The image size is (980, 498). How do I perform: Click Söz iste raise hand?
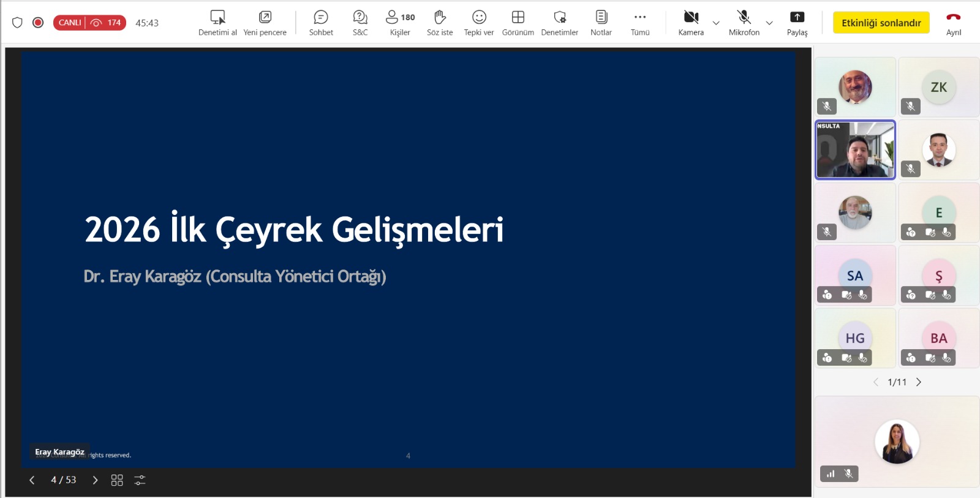tap(440, 23)
